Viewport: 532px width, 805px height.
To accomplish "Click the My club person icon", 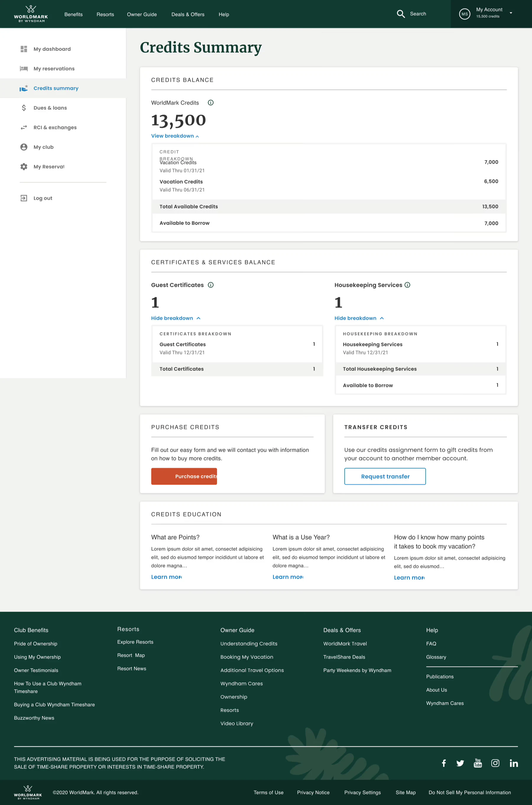I will coord(24,147).
